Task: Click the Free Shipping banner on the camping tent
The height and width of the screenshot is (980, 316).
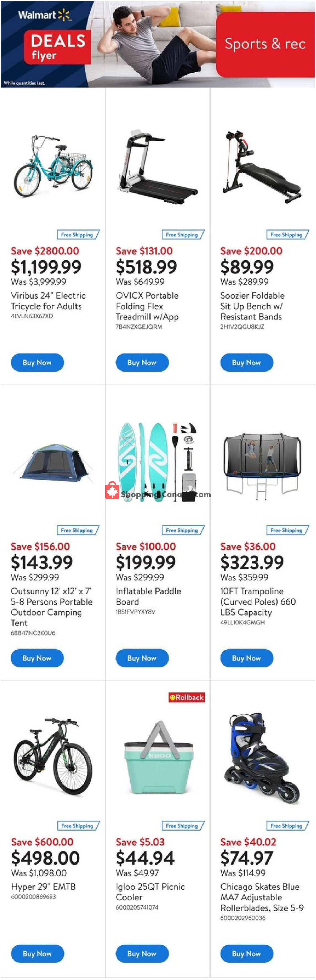Action: [x=77, y=530]
